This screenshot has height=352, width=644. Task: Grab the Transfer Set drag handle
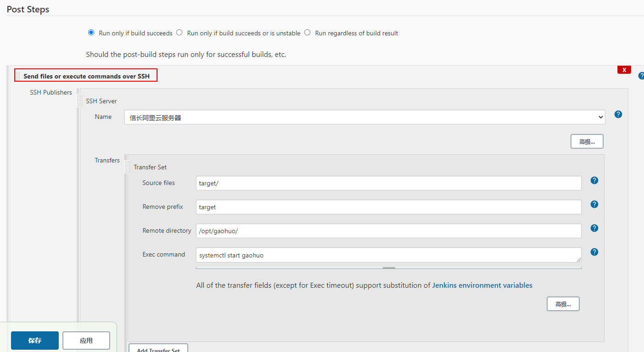click(127, 167)
